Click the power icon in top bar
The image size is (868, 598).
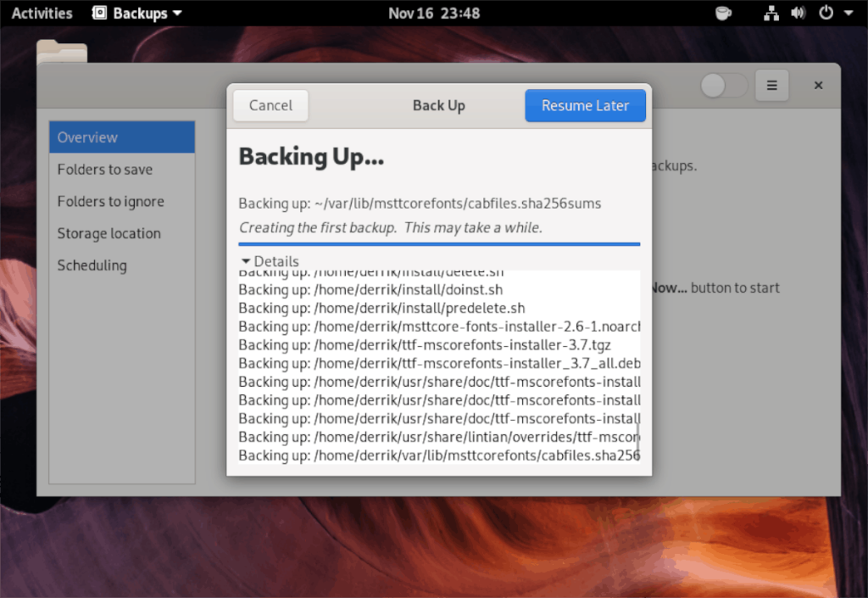(x=824, y=13)
